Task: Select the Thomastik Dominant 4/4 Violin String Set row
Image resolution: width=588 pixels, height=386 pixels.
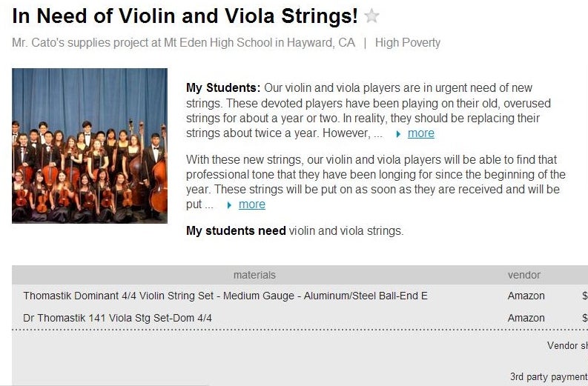Action: [225, 296]
